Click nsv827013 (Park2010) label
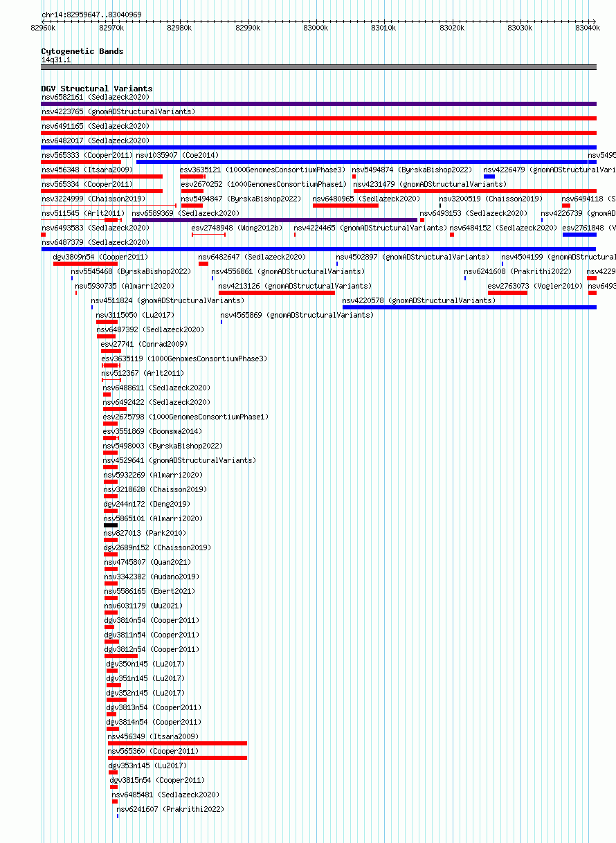616x843 pixels. tap(145, 534)
